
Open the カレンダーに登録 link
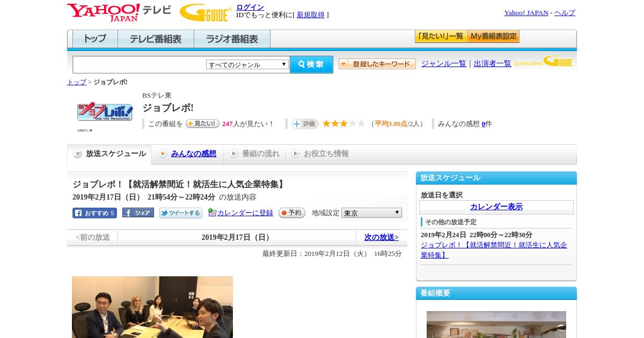tap(245, 213)
